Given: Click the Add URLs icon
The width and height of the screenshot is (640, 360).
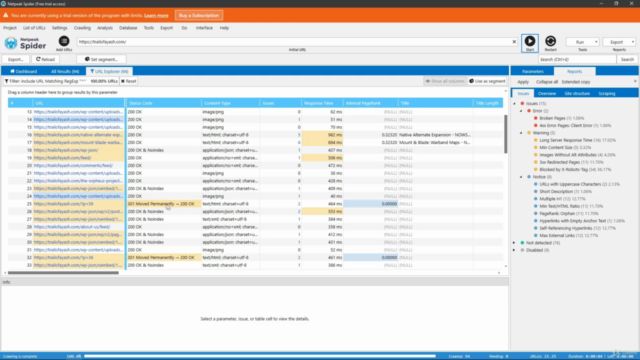Looking at the screenshot, I should point(64,41).
